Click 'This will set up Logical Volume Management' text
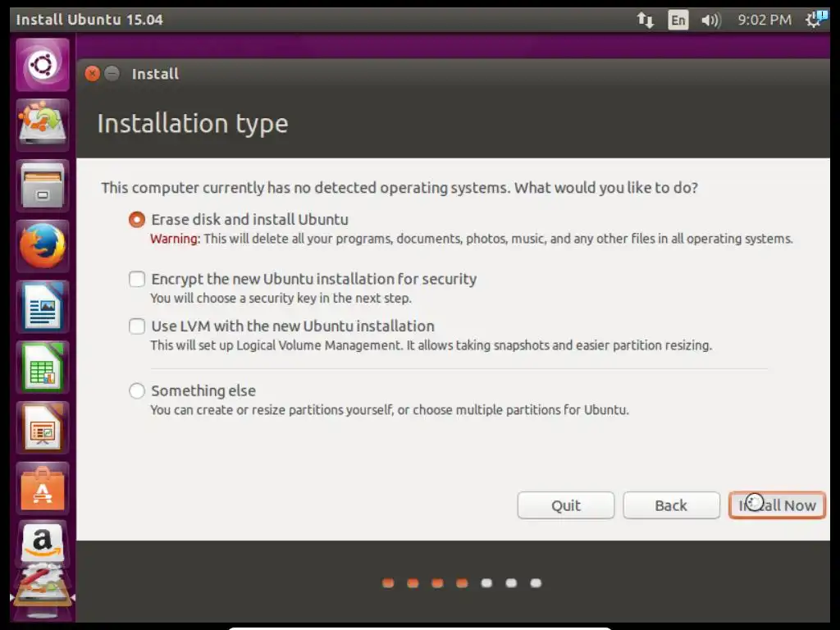Image resolution: width=840 pixels, height=630 pixels. (431, 345)
